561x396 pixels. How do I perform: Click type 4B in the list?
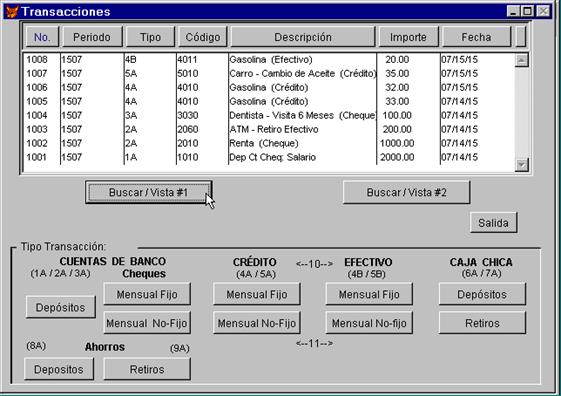click(131, 59)
